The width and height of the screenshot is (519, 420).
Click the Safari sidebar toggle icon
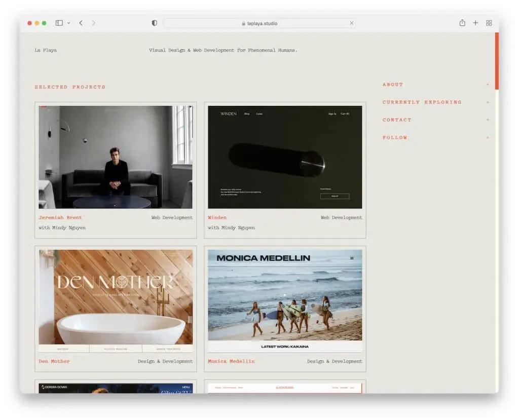59,23
